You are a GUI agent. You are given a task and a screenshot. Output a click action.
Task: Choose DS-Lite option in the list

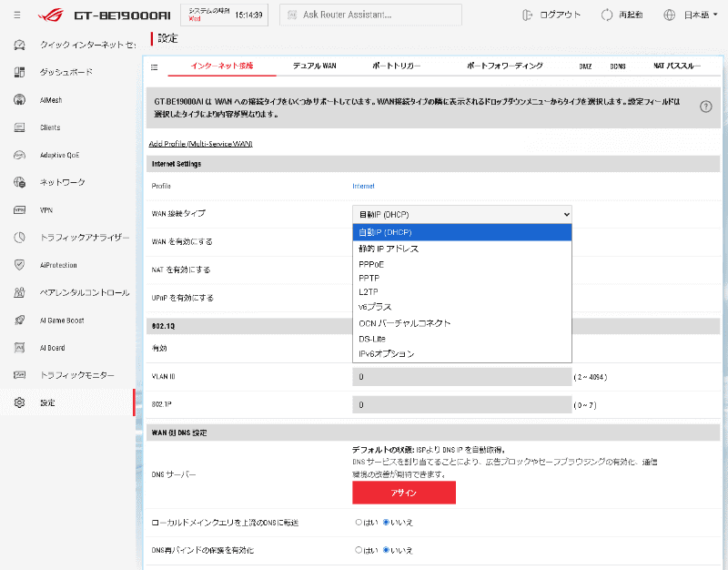[x=462, y=339]
